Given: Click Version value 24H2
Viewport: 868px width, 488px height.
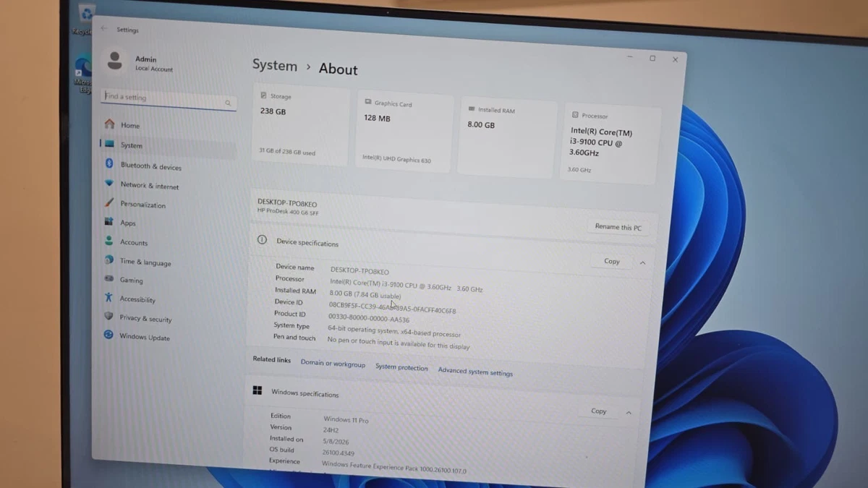Looking at the screenshot, I should 331,430.
